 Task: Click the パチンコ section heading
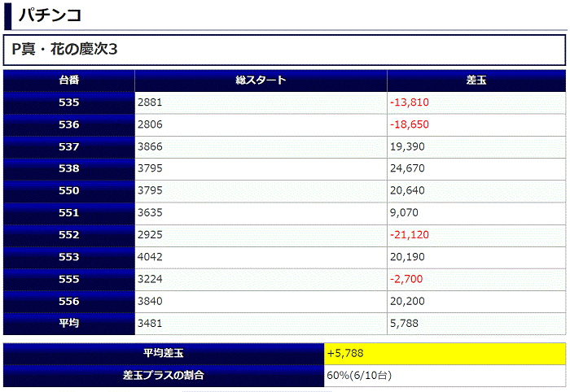tap(50, 15)
